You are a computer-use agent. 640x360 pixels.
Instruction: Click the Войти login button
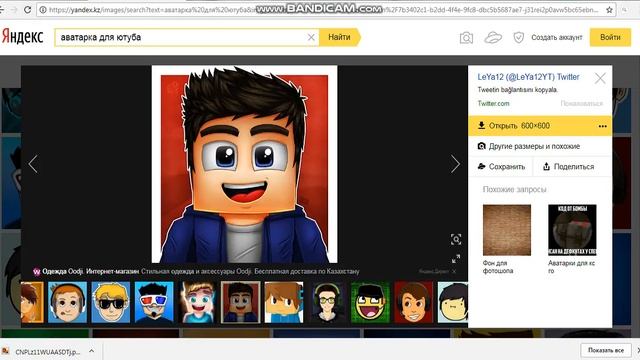(610, 37)
